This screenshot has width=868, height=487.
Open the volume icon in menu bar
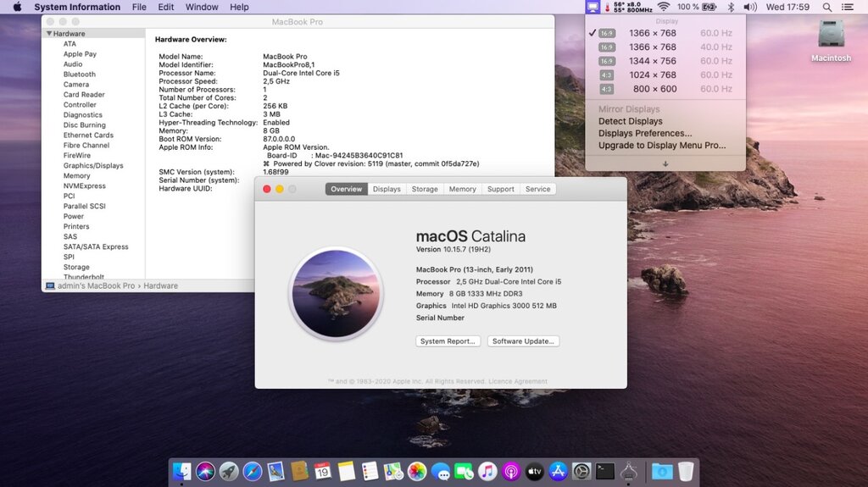750,7
